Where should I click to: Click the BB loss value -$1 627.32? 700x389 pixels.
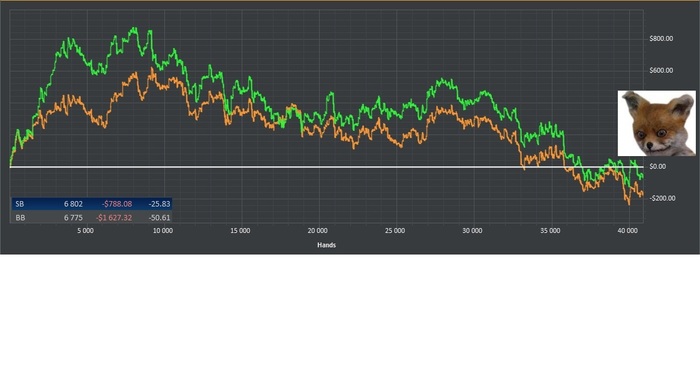pyautogui.click(x=114, y=218)
